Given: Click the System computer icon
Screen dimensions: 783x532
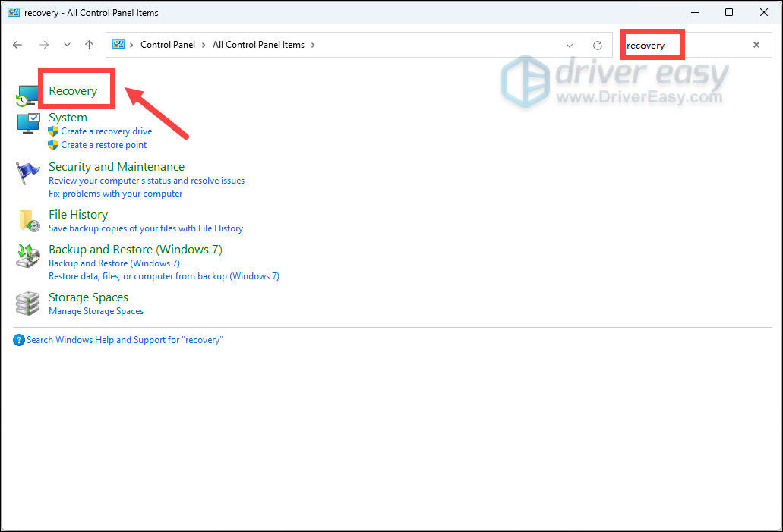Looking at the screenshot, I should (28, 123).
